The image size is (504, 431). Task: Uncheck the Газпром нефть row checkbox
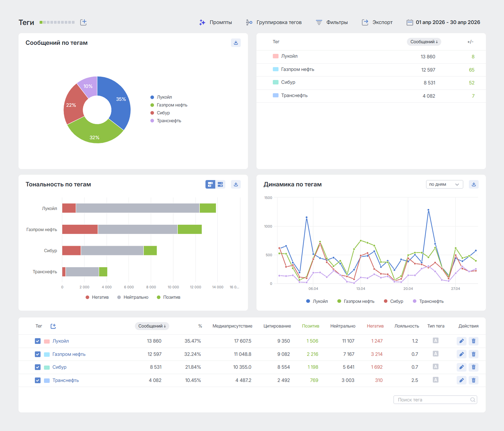(38, 354)
